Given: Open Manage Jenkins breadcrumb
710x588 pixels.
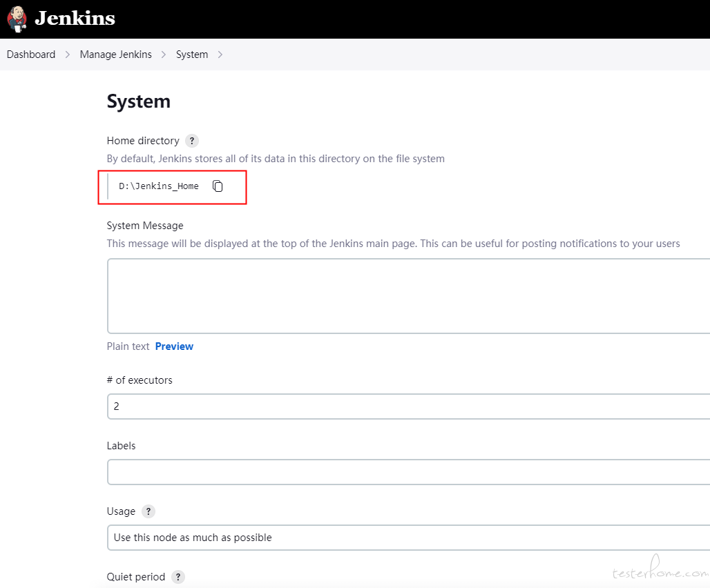Looking at the screenshot, I should tap(115, 55).
